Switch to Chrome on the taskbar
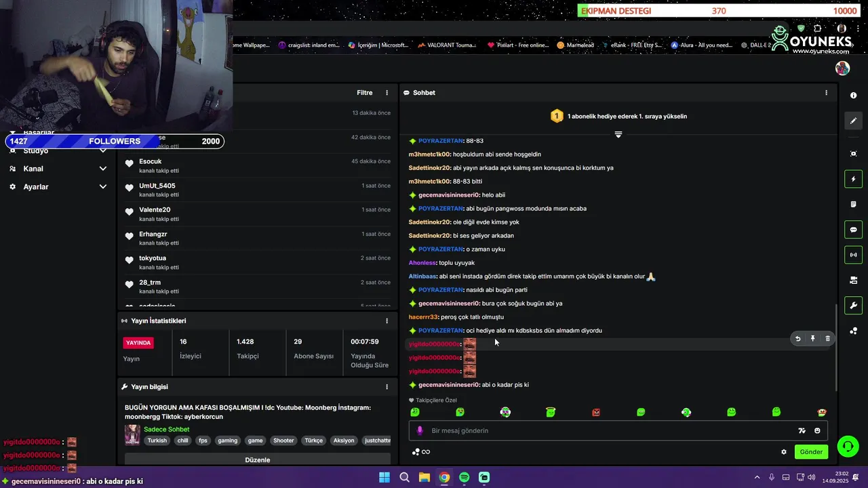The image size is (868, 488). [x=443, y=477]
